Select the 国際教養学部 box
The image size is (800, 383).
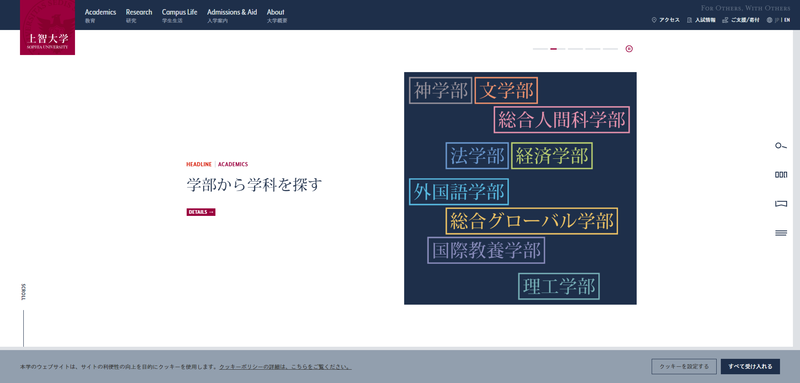pos(486,250)
